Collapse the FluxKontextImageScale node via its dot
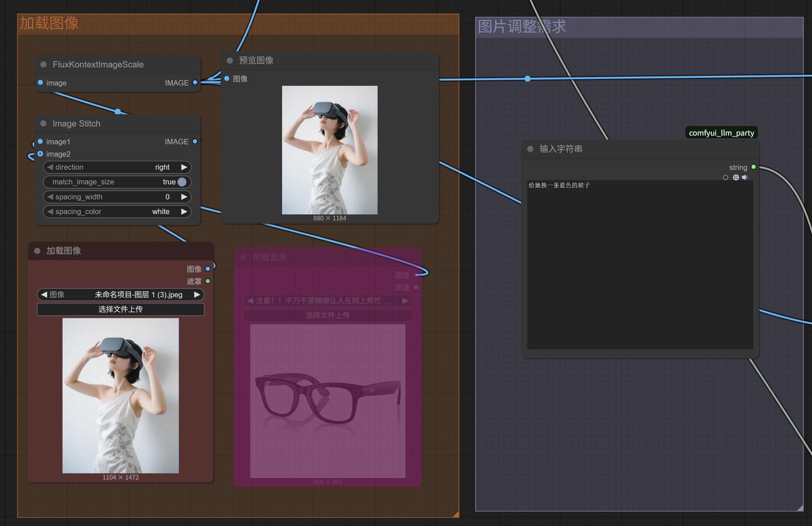 (x=43, y=64)
